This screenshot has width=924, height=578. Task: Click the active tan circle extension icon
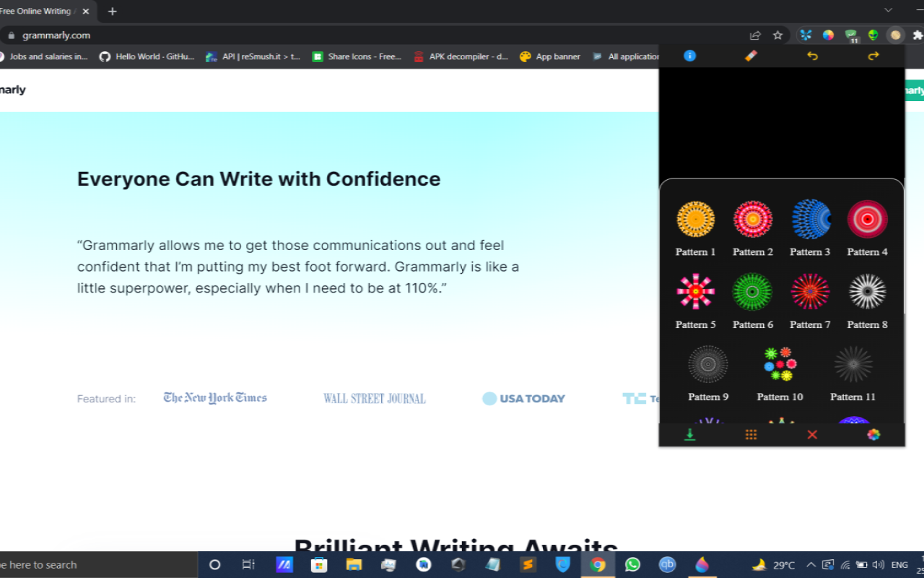tap(896, 35)
